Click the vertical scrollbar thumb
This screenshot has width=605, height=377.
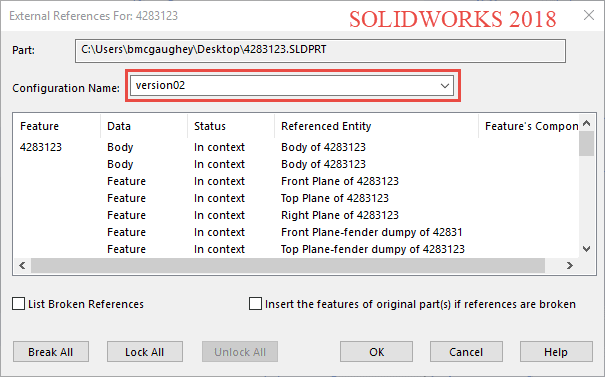586,143
